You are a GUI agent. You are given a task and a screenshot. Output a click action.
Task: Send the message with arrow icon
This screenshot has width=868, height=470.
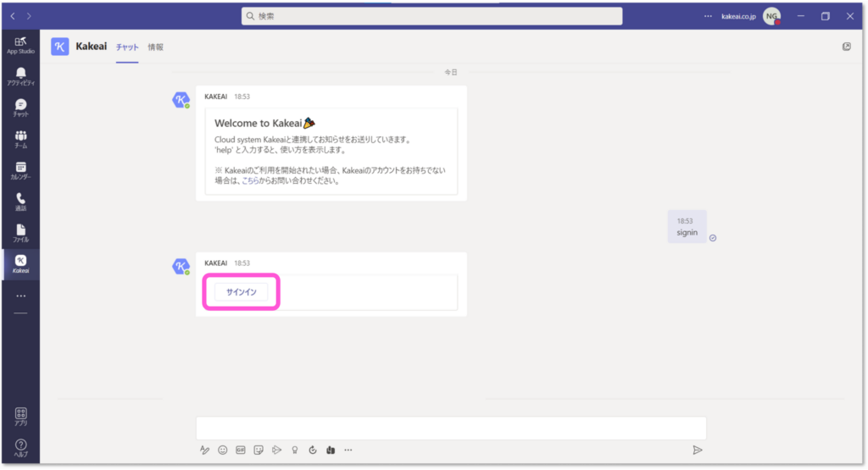coord(698,450)
